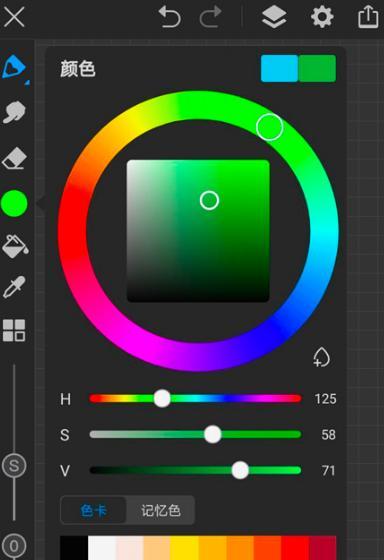Pick the yellow swatch in palette

click(x=184, y=548)
